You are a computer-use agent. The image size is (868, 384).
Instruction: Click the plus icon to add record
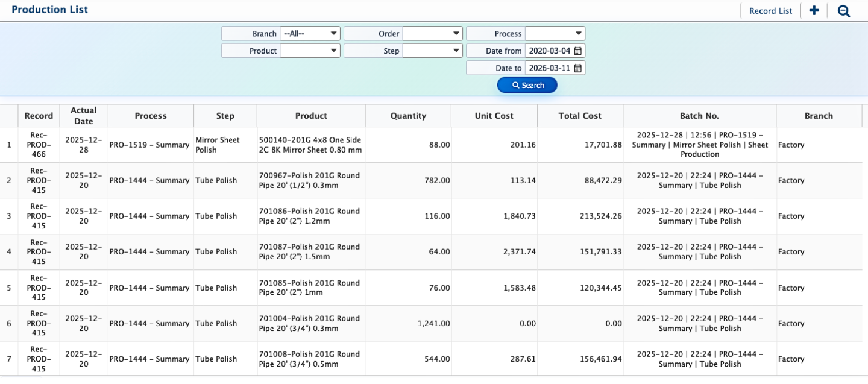click(x=814, y=10)
